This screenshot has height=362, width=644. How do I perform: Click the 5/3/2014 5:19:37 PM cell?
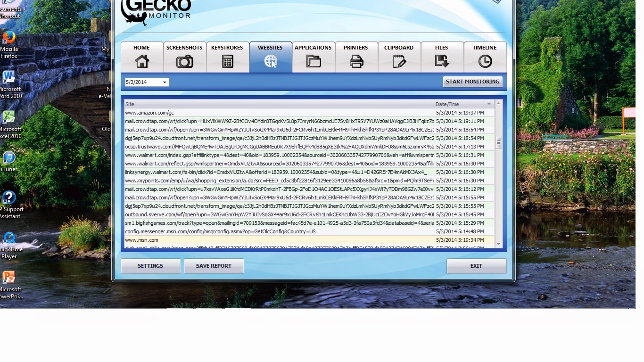point(464,113)
